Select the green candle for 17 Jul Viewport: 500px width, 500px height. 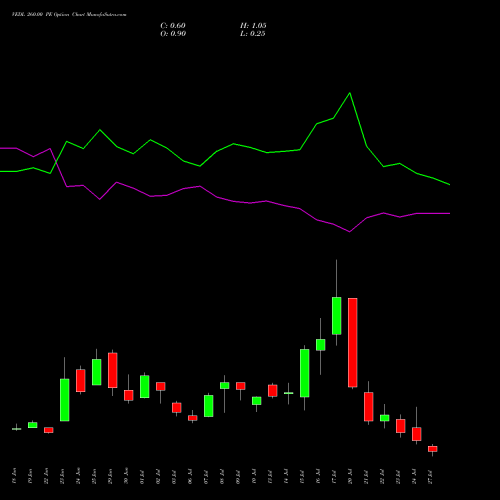[337, 316]
